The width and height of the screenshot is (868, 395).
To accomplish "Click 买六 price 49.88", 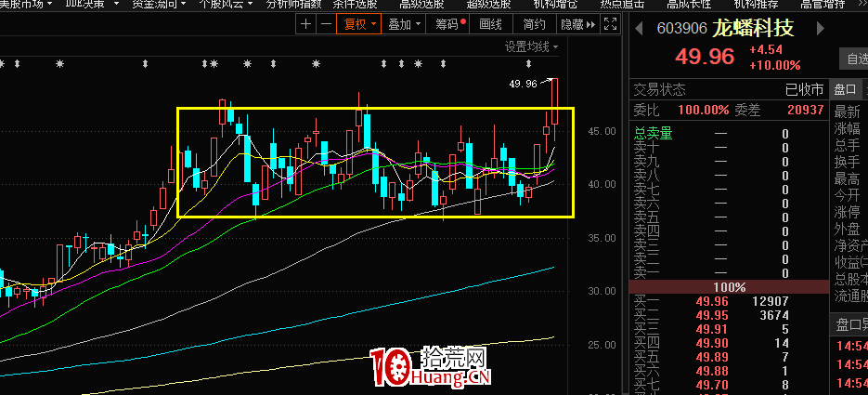I will [712, 371].
